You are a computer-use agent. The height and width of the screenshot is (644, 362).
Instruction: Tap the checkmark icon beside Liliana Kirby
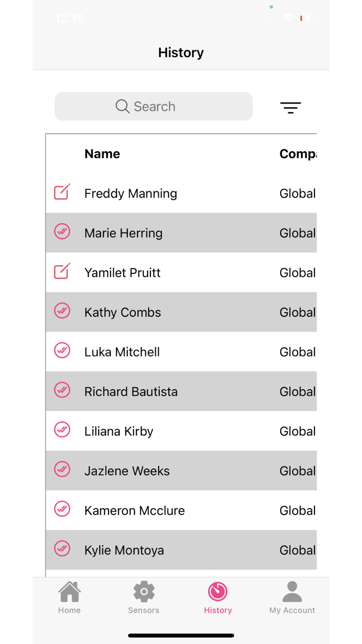click(62, 430)
